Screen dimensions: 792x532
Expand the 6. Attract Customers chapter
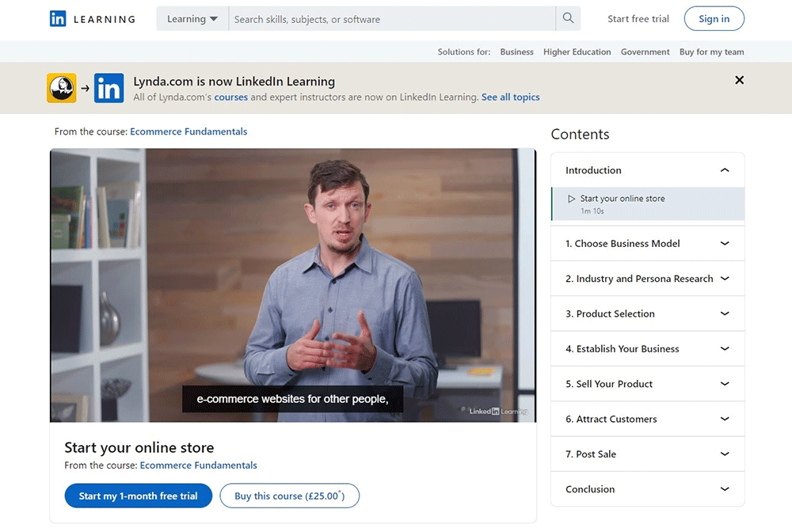pos(724,420)
